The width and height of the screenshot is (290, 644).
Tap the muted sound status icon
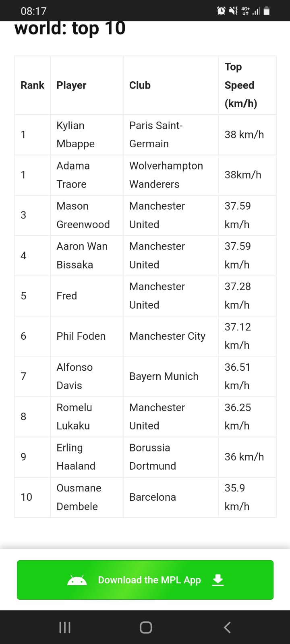pyautogui.click(x=233, y=11)
